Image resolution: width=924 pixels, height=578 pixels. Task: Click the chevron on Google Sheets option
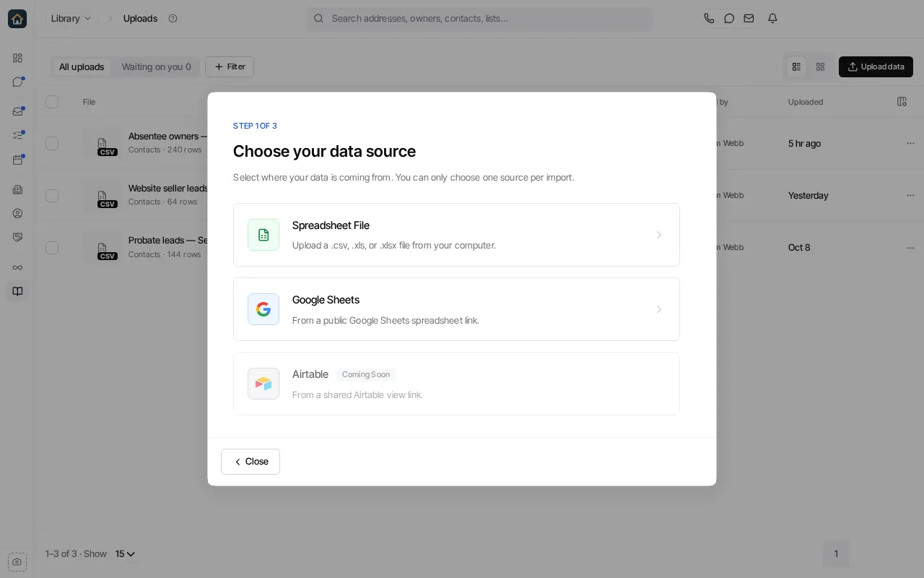[x=658, y=309]
